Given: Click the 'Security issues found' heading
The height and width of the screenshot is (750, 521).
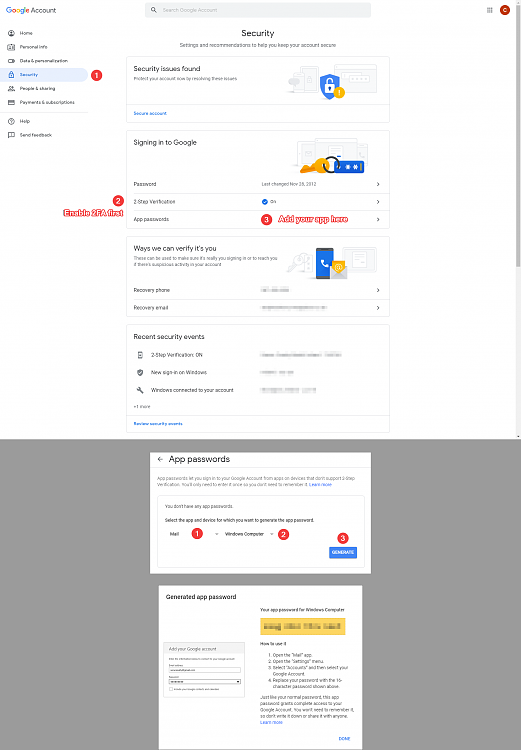Looking at the screenshot, I should tap(167, 68).
